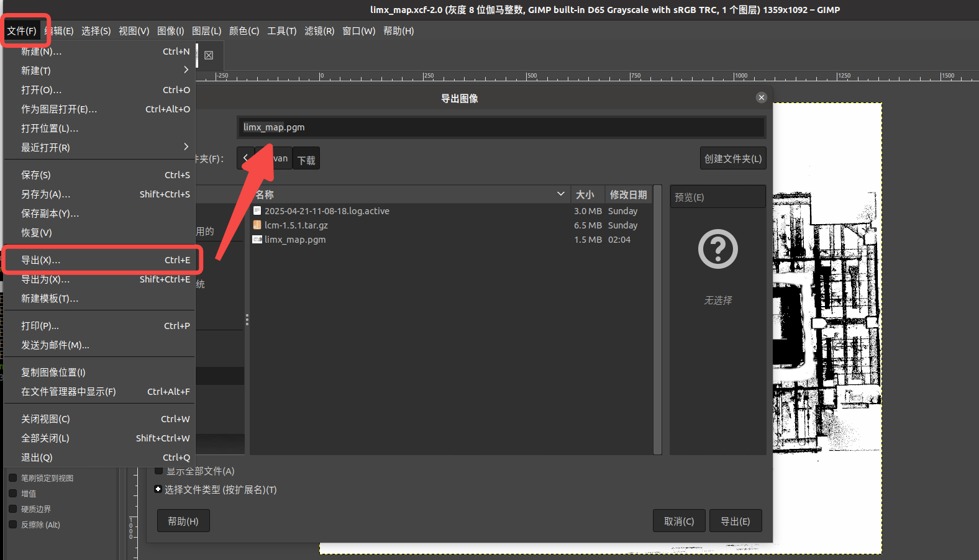Viewport: 979px width, 560px height.
Task: Expand the 新建(T) submenu arrow
Action: click(x=186, y=70)
